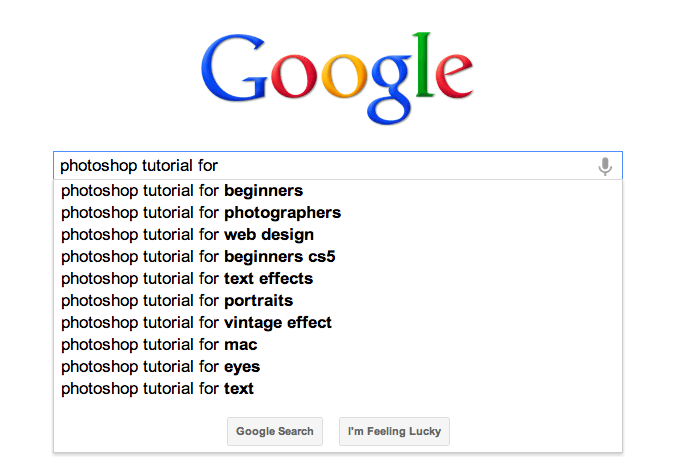The height and width of the screenshot is (473, 684).
Task: Click the I'm Feeling Lucky button
Action: (394, 431)
